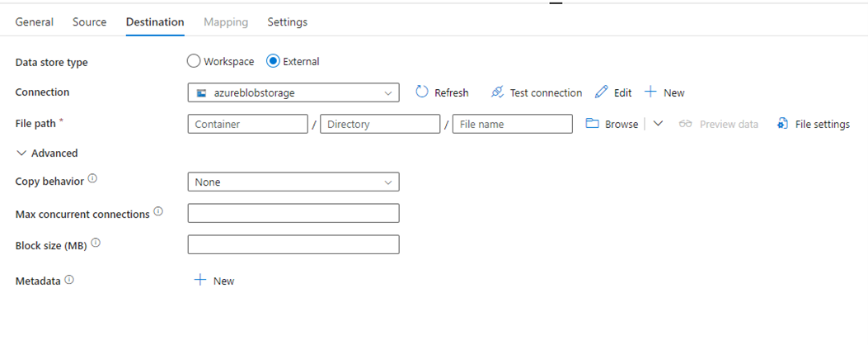Screen dimensions: 868x345
Task: Click the Browse folder icon
Action: point(593,124)
